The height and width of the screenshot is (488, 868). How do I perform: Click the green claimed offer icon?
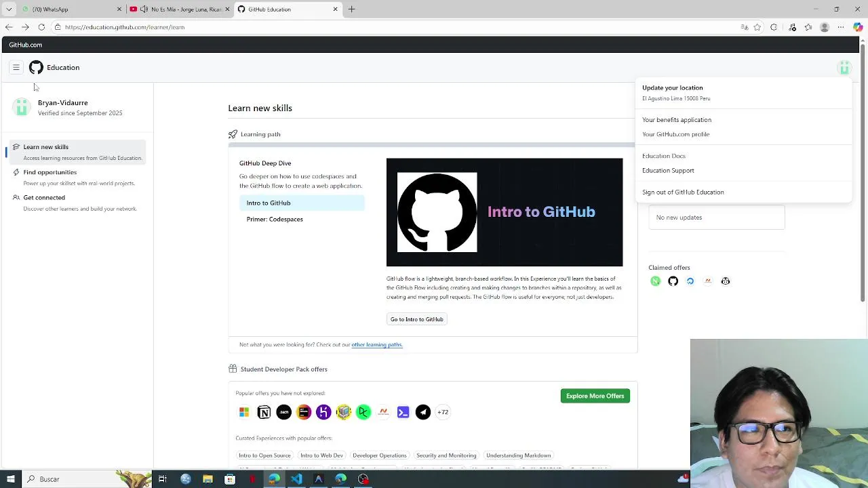point(655,281)
